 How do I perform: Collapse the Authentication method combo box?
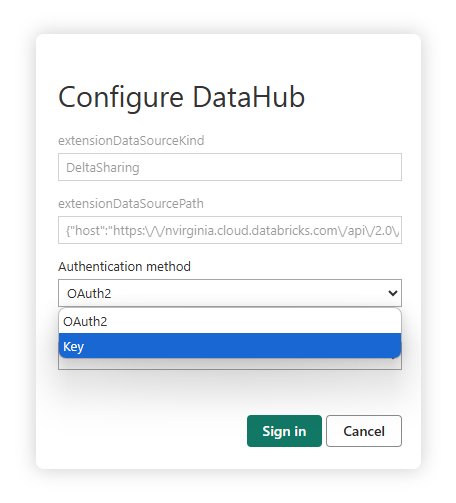click(230, 293)
